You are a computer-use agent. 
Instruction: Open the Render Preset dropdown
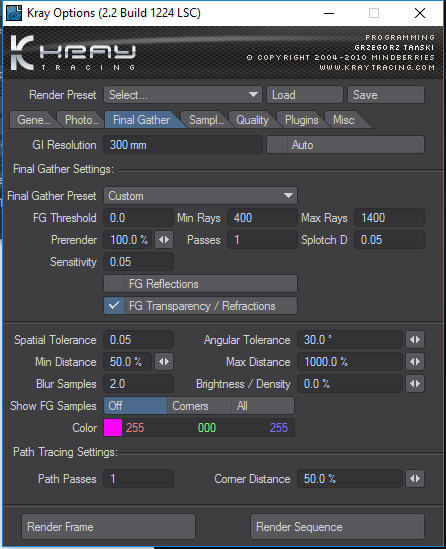[x=183, y=95]
